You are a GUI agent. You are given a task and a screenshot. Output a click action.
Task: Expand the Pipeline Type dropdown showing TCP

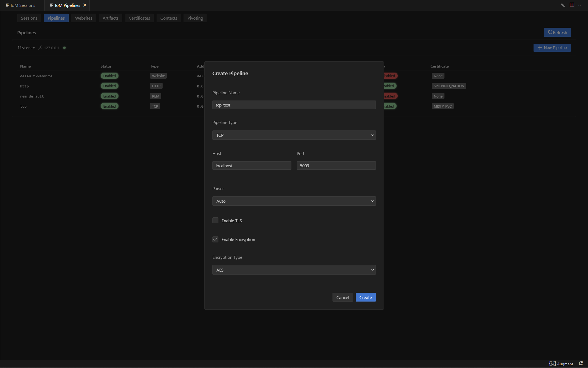[x=294, y=135]
